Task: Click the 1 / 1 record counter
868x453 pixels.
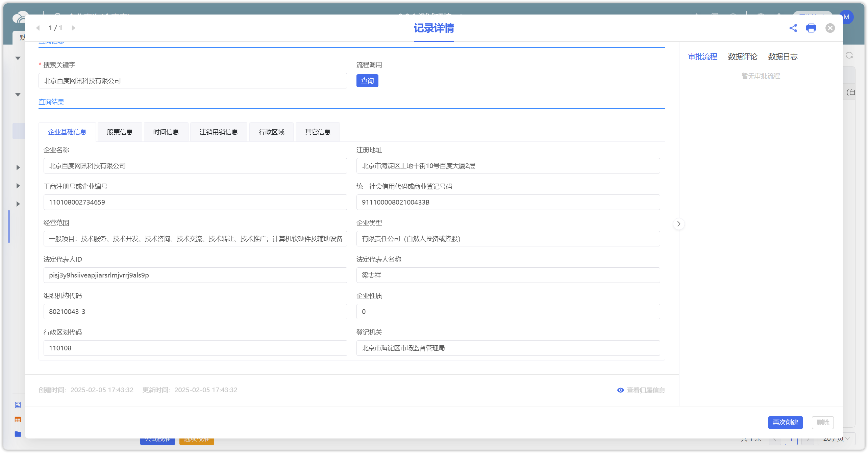Action: tap(55, 28)
